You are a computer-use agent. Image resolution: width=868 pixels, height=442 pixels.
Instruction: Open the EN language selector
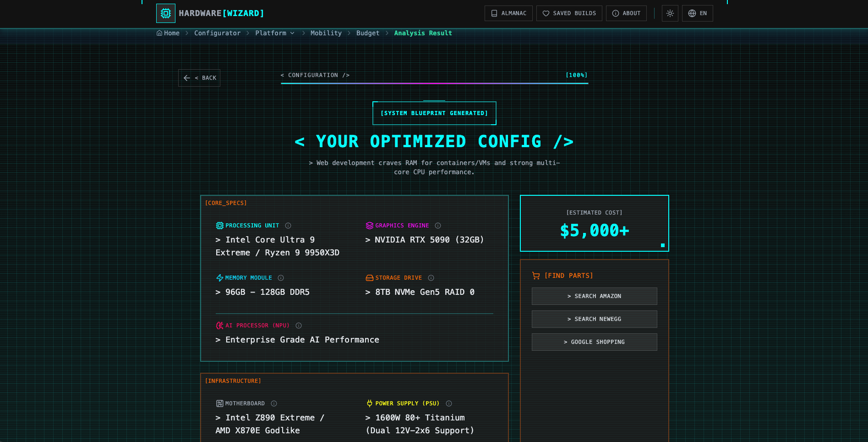pos(697,13)
